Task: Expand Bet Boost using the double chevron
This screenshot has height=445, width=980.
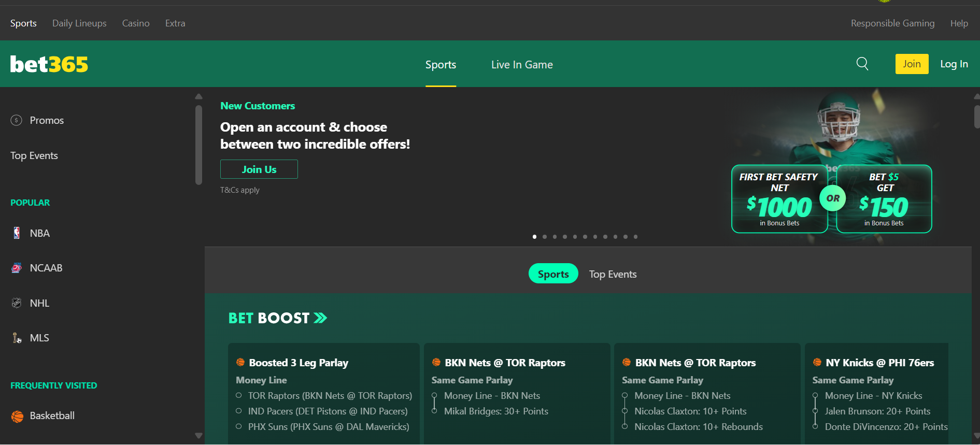Action: [x=321, y=318]
